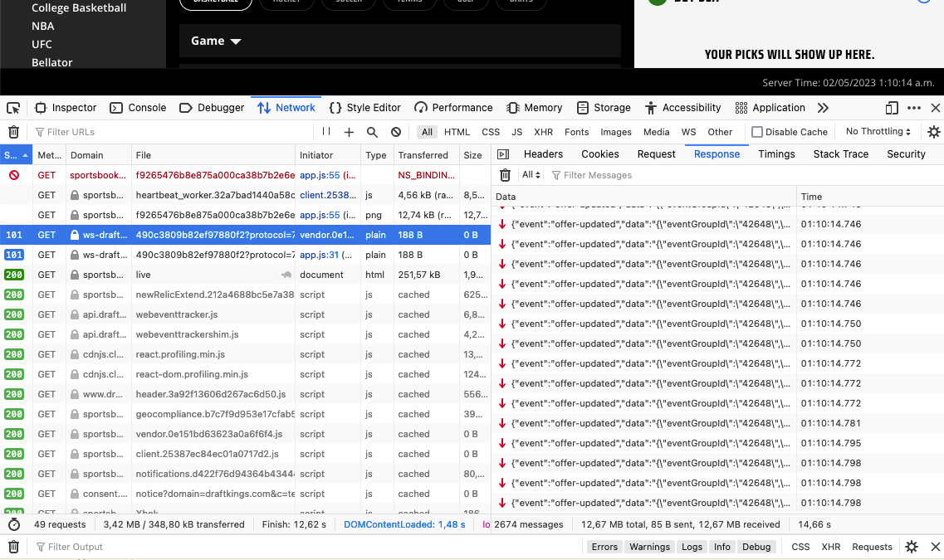
Task: Open network settings gear icon
Action: pyautogui.click(x=934, y=132)
